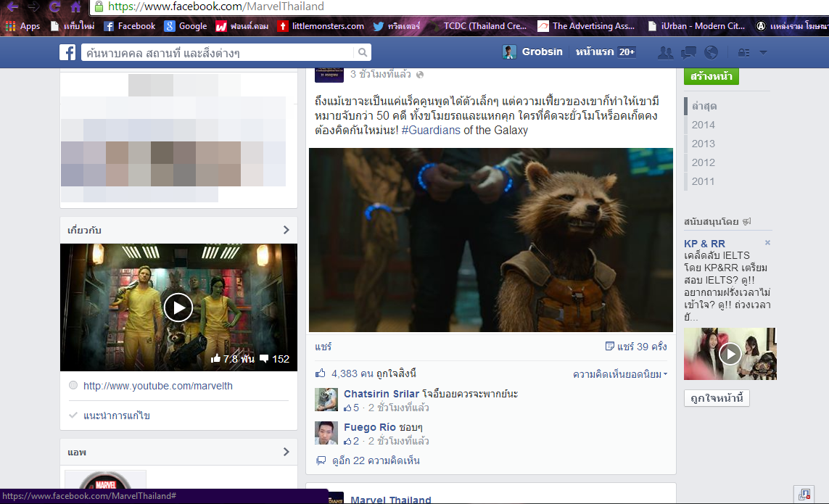
Task: Jump to 2011 on the timeline
Action: [704, 181]
